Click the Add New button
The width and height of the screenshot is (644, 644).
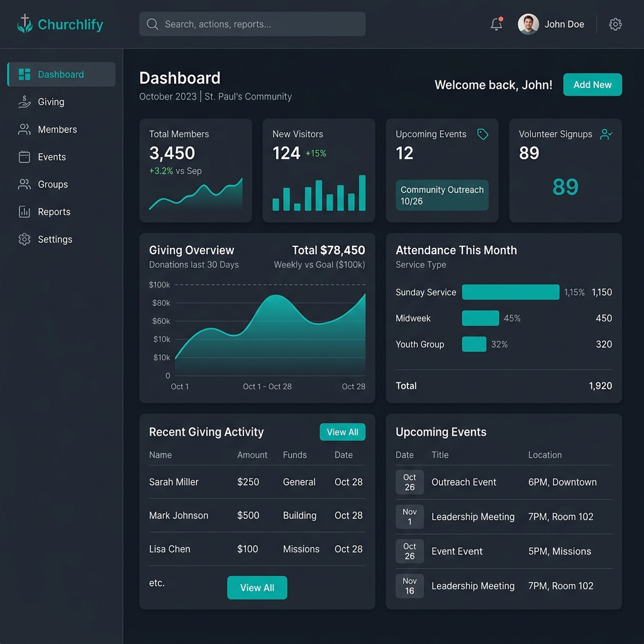(592, 85)
